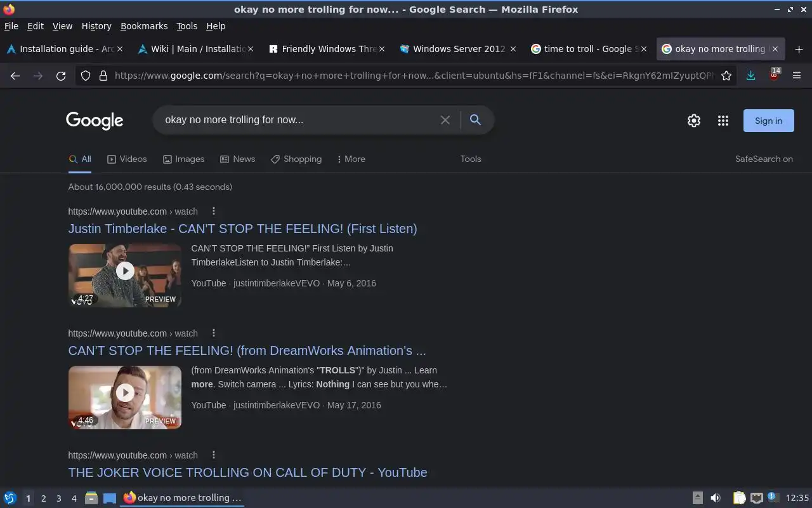Image resolution: width=812 pixels, height=508 pixels.
Task: Open the Google apps grid
Action: (x=723, y=121)
